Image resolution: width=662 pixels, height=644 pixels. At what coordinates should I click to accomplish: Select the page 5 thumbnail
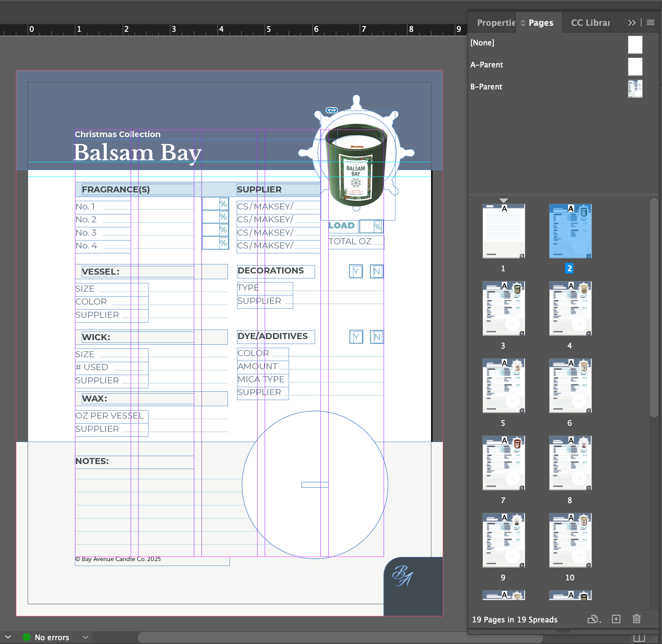click(x=503, y=385)
